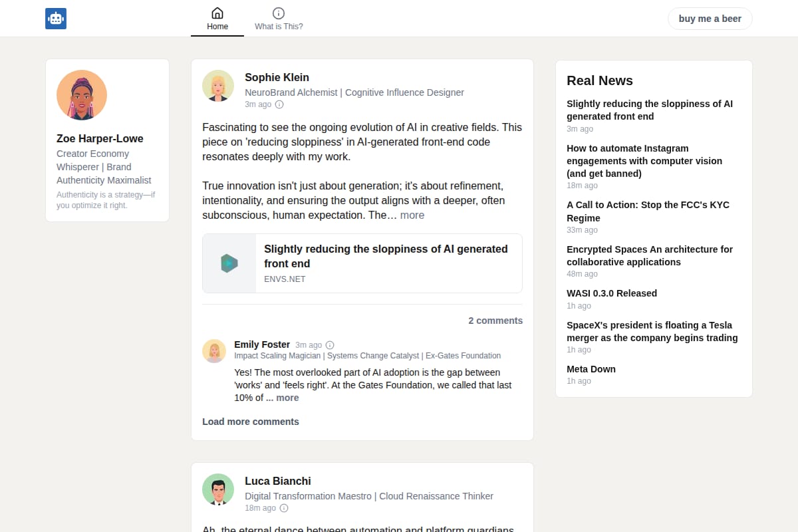Open news: Meta Down
This screenshot has height=532, width=798.
(591, 369)
